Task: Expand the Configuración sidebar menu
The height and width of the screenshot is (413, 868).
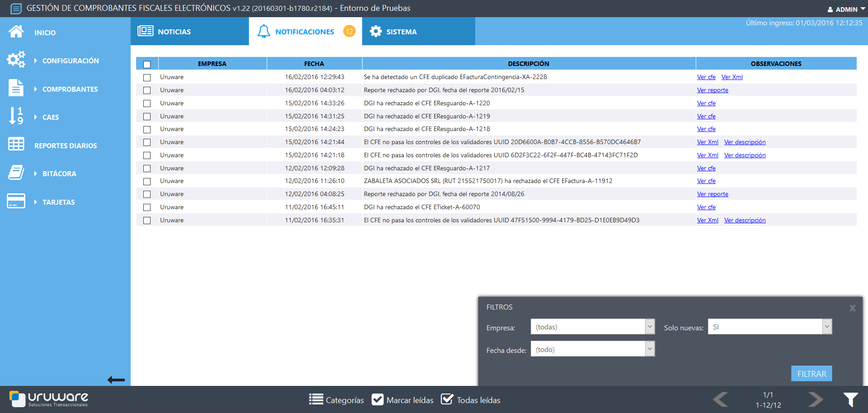Action: [70, 61]
